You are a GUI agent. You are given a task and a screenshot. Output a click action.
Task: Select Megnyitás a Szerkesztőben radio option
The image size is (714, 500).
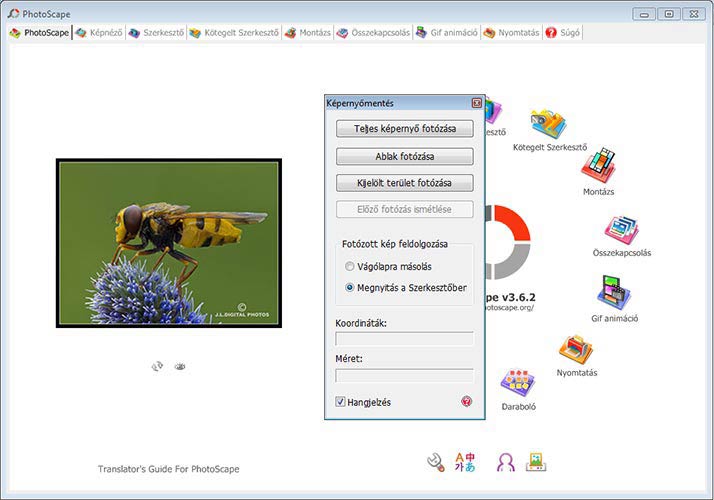pyautogui.click(x=350, y=288)
